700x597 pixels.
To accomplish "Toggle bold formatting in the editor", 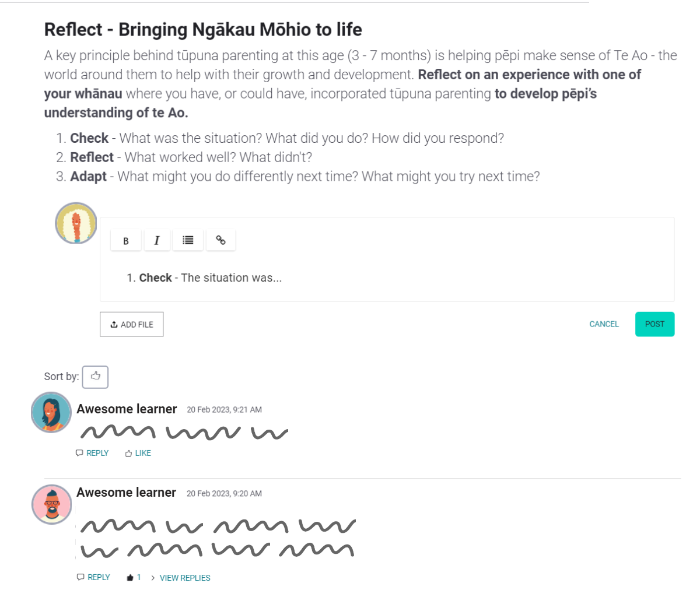I will [126, 240].
